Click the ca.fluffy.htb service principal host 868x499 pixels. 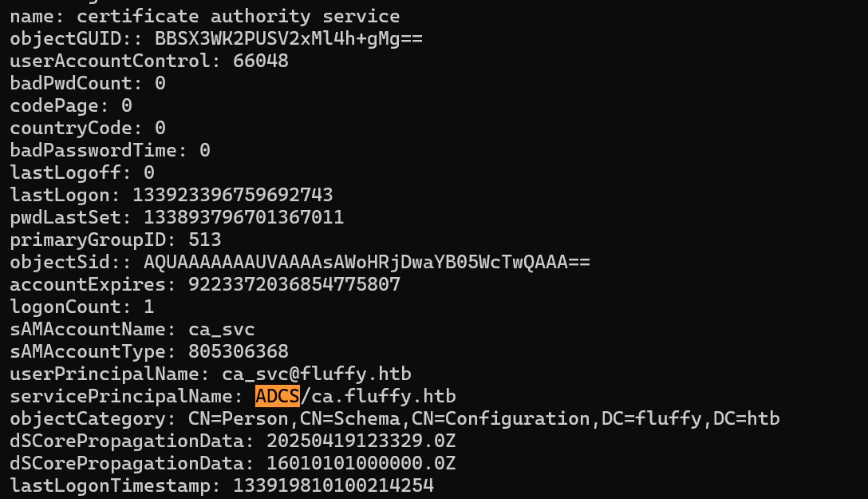coord(384,397)
